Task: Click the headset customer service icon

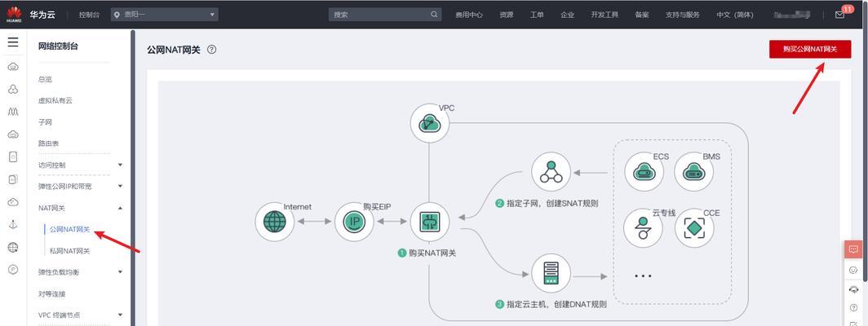Action: pos(853,289)
